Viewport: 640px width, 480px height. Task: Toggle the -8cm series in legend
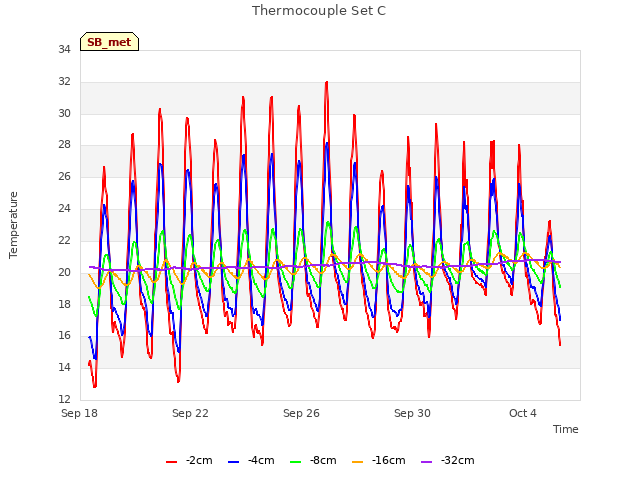313,461
